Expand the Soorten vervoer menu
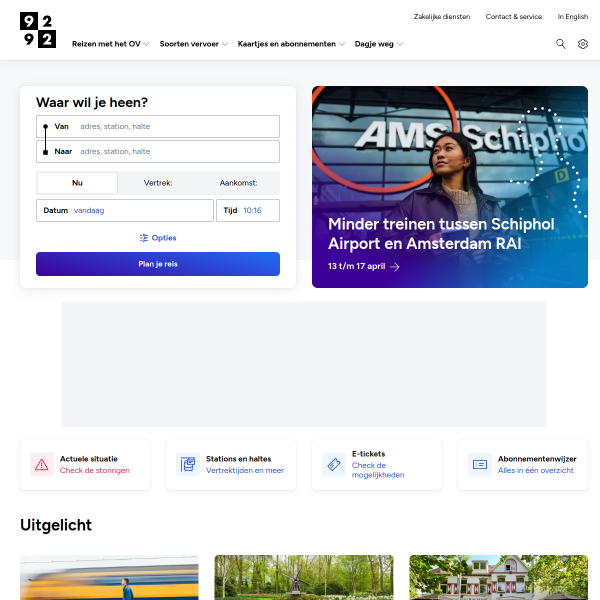 pos(194,44)
